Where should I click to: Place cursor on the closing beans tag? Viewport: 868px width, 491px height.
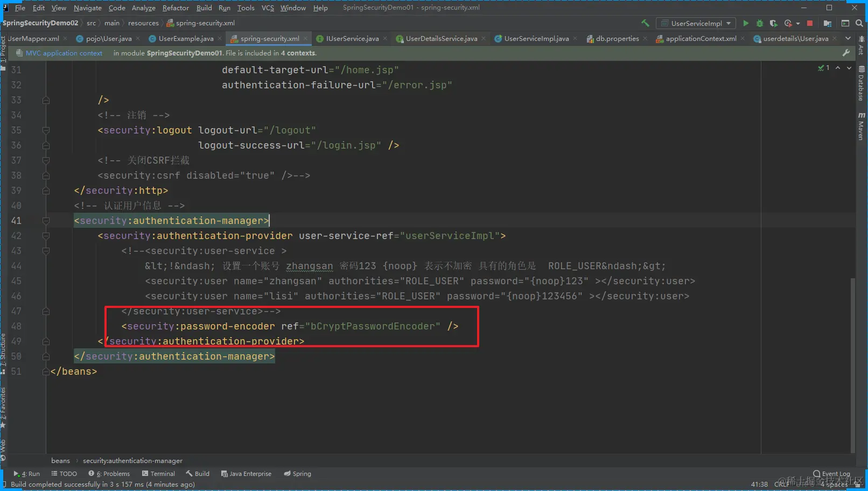tap(74, 371)
